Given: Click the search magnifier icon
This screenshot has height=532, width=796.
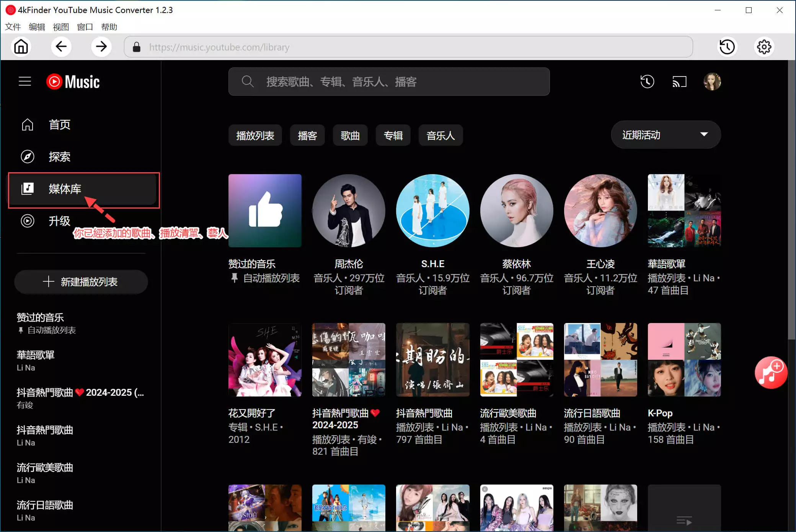Looking at the screenshot, I should click(248, 82).
